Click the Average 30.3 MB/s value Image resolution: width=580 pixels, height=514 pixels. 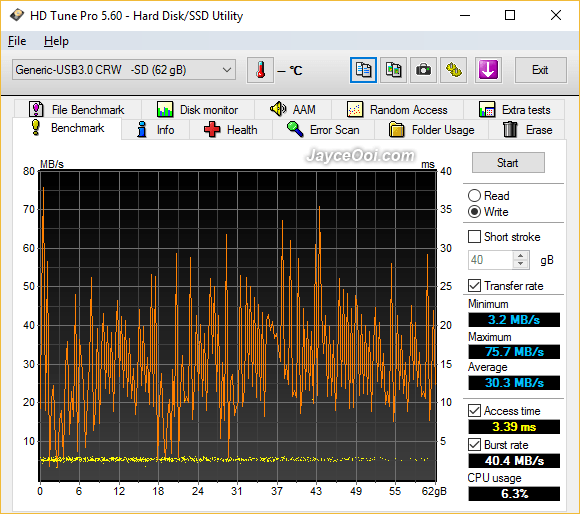[514, 383]
